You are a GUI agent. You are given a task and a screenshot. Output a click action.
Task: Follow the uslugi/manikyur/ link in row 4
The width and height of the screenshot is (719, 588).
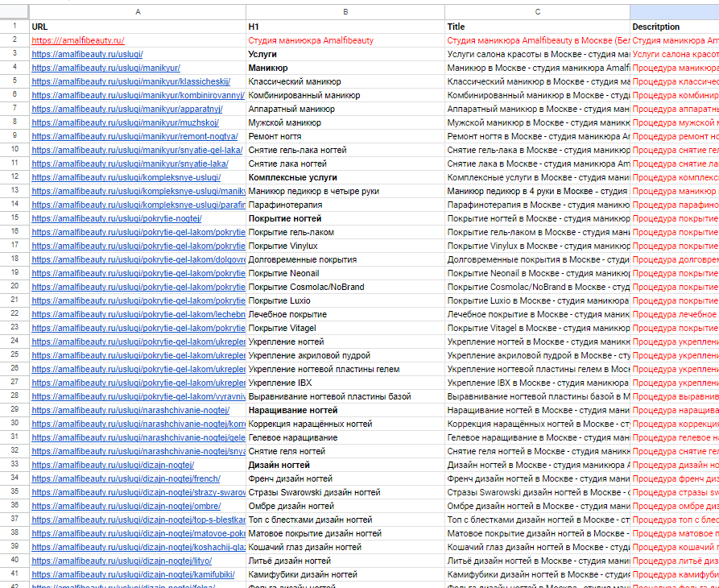click(x=106, y=68)
